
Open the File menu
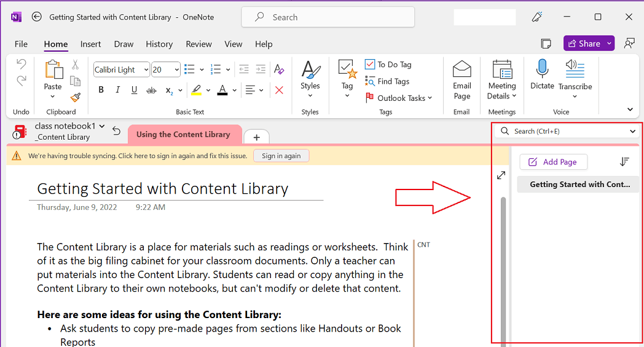pos(21,44)
